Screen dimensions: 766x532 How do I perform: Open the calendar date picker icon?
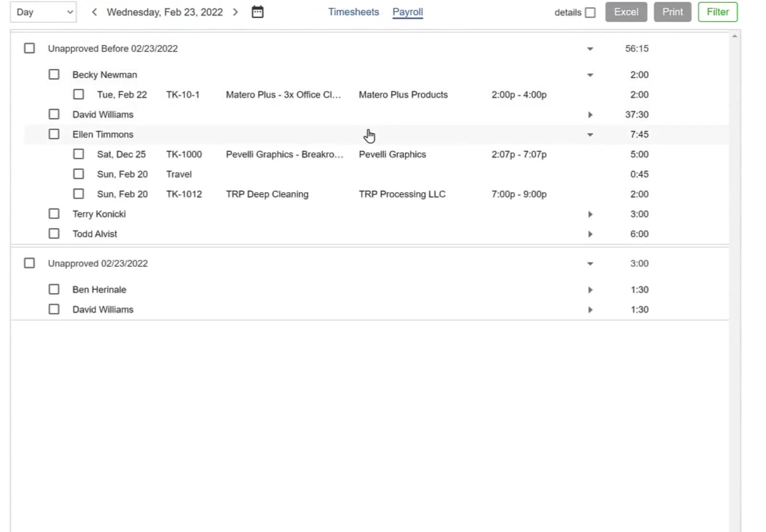pos(258,12)
